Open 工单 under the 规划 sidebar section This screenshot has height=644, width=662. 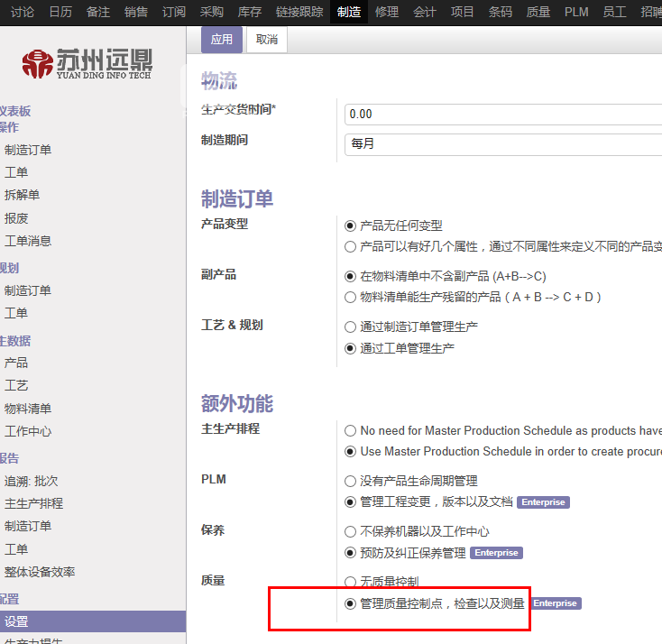click(16, 313)
